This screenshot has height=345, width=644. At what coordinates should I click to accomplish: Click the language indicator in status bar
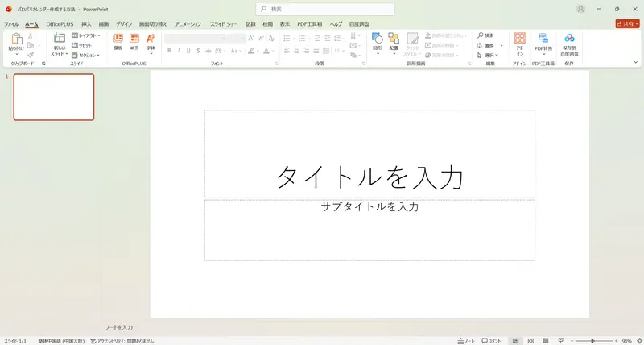(61, 341)
